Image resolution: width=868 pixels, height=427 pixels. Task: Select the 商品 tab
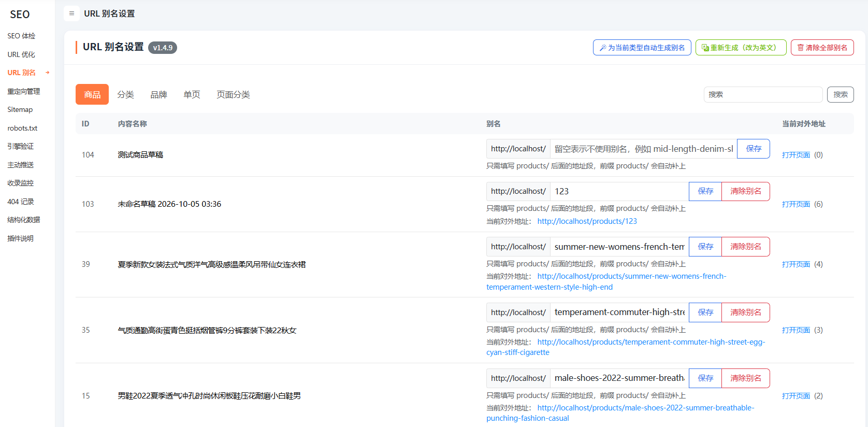(x=92, y=94)
